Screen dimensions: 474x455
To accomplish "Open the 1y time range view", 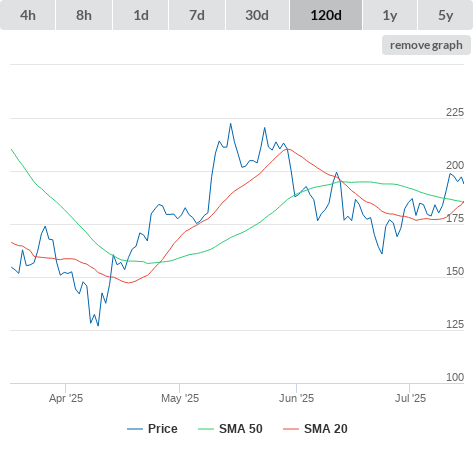I will (x=390, y=15).
